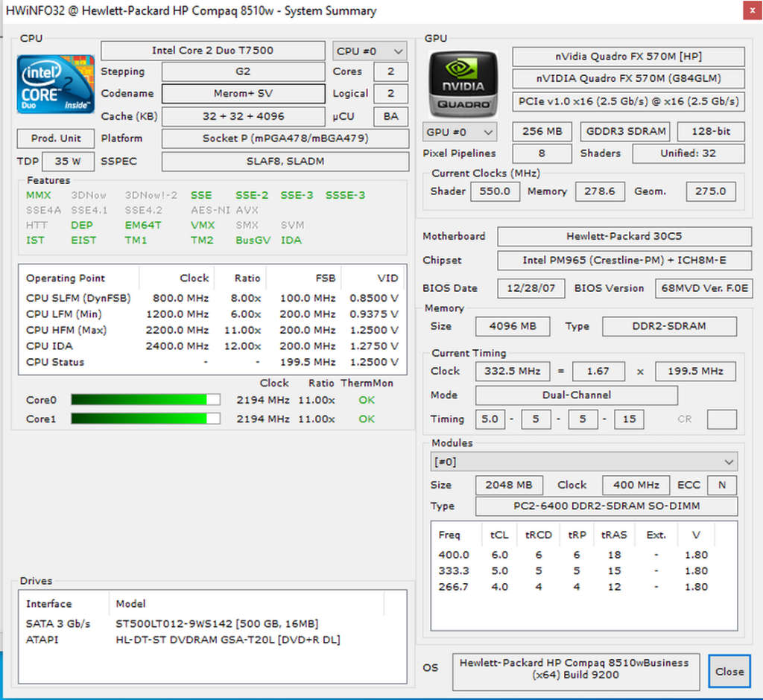Click the CPU IDA operating point row
Viewport: 763px width, 700px height.
[x=212, y=346]
